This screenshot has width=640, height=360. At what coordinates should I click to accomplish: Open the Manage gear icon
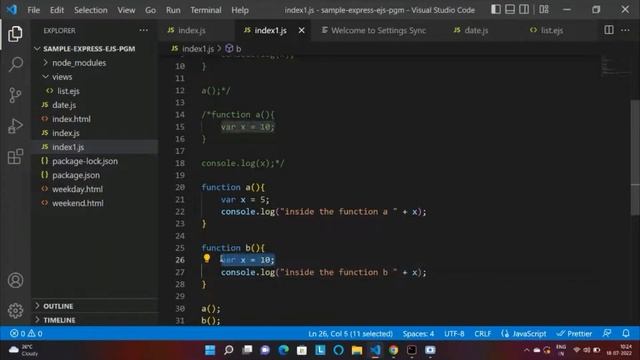(x=15, y=311)
